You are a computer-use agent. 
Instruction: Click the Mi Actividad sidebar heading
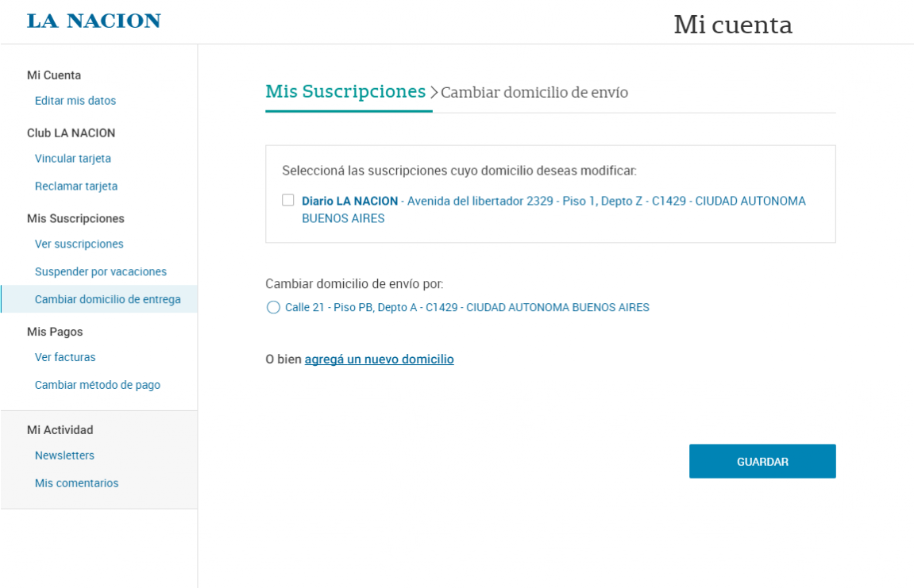point(60,430)
